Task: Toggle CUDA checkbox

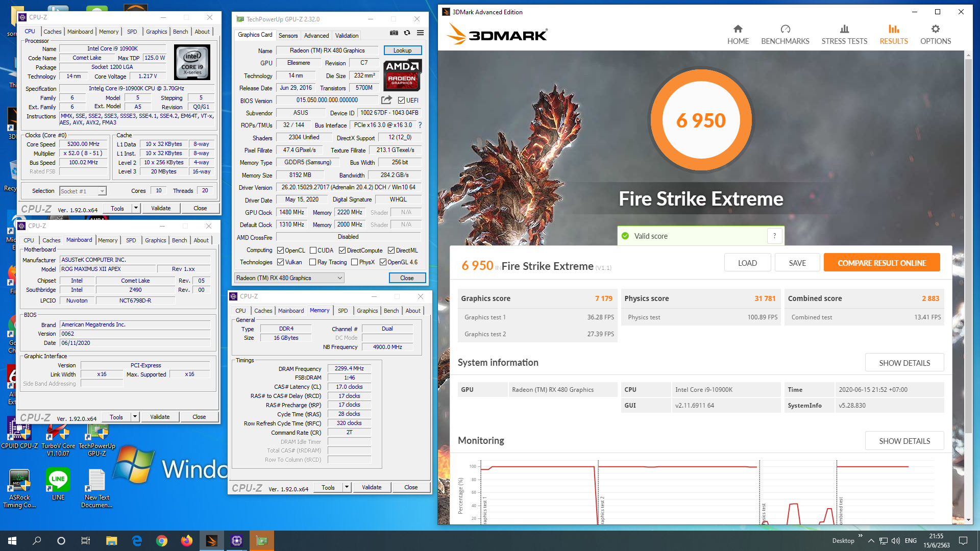Action: click(x=313, y=251)
